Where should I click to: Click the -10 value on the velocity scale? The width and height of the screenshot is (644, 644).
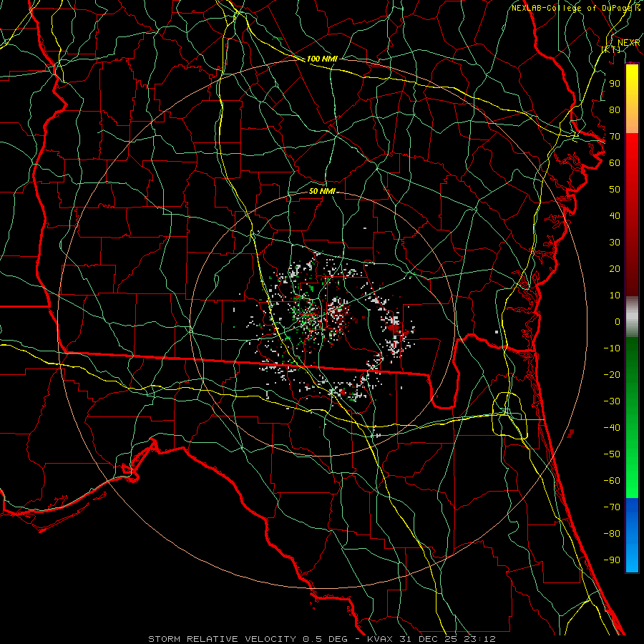pyautogui.click(x=612, y=348)
